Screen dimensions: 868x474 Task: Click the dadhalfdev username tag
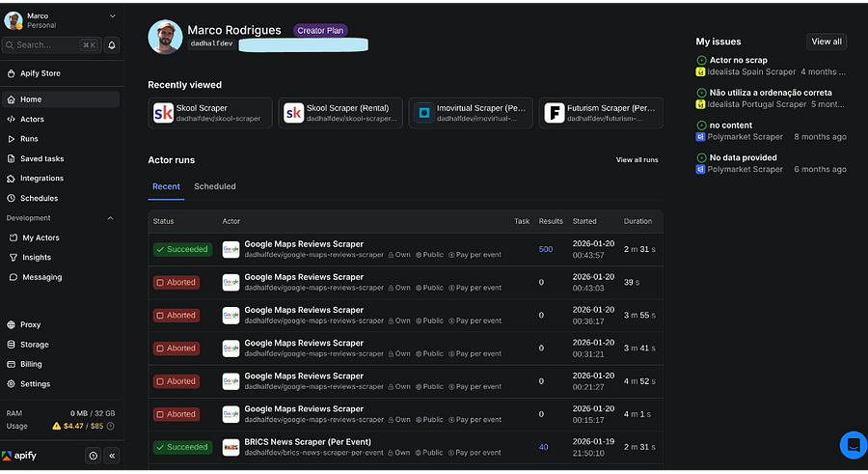[x=212, y=43]
